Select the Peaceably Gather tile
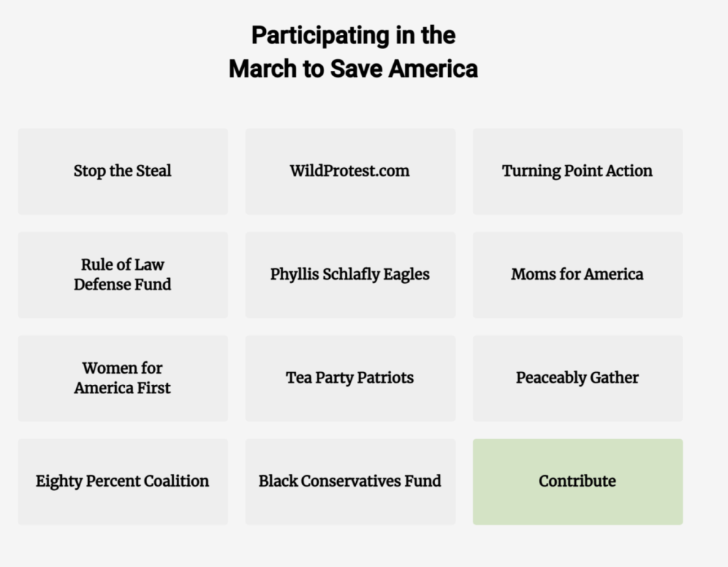The width and height of the screenshot is (728, 567). pyautogui.click(x=577, y=378)
